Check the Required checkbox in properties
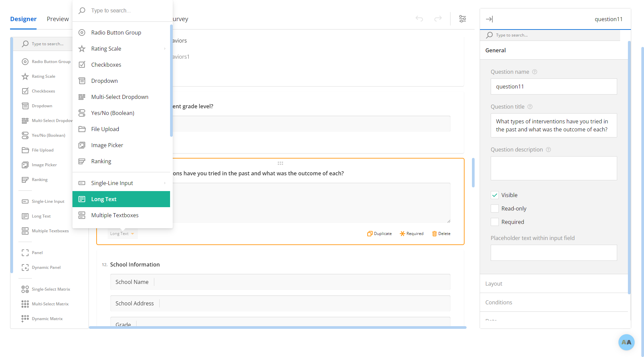The image size is (644, 357). [x=495, y=222]
